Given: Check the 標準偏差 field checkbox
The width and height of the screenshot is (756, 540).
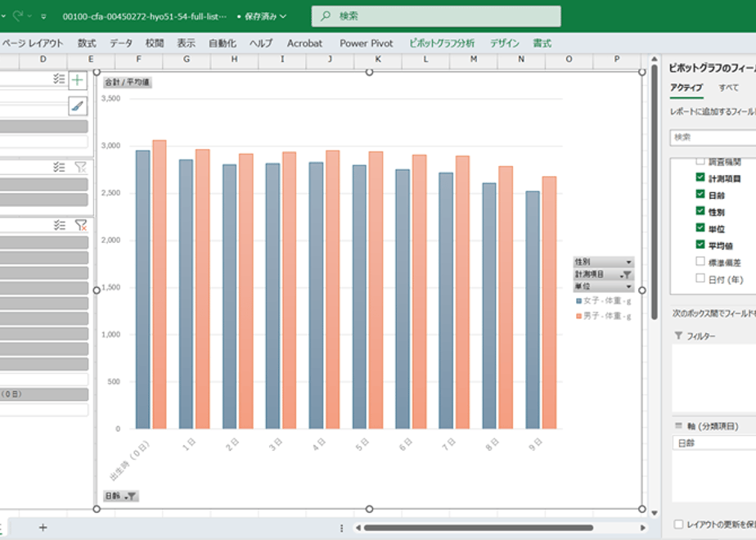Looking at the screenshot, I should pos(700,261).
